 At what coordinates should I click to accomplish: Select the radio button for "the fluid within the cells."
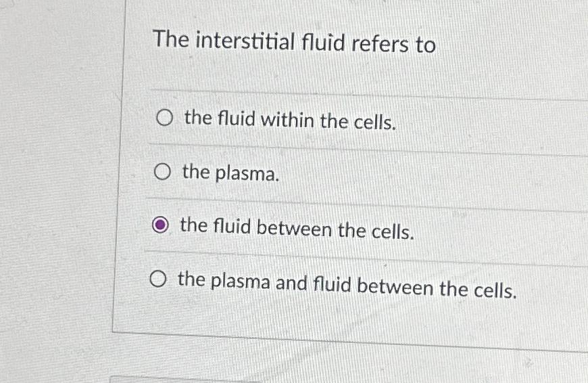click(x=164, y=118)
